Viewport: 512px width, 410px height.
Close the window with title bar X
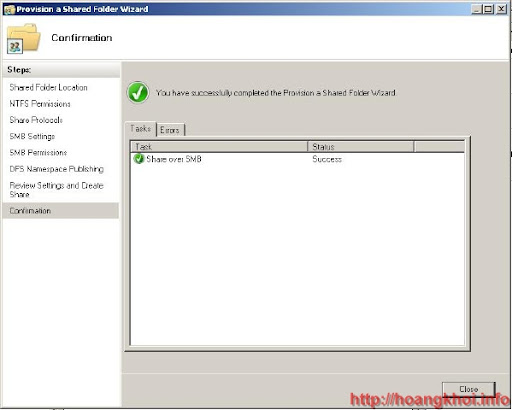[x=501, y=9]
